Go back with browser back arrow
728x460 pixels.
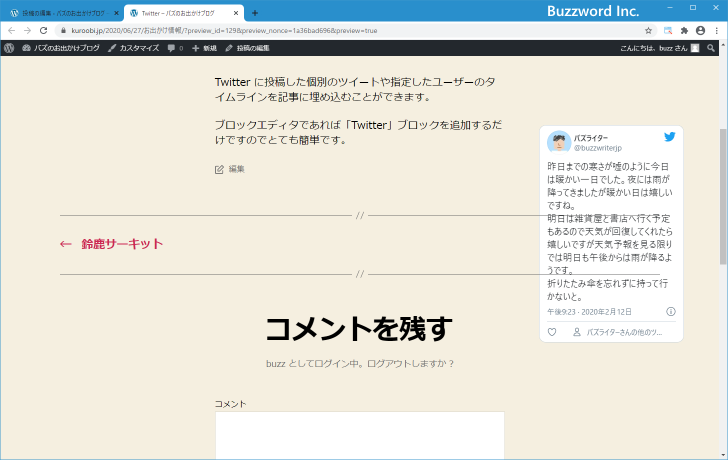tap(12, 31)
